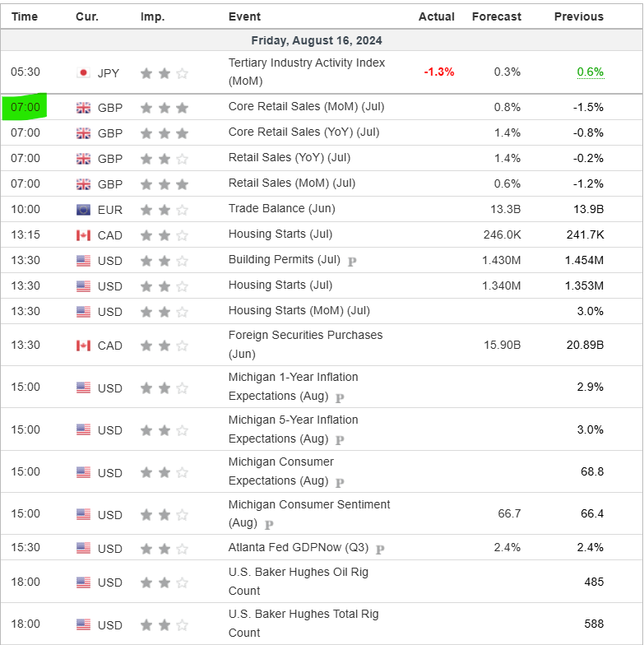Click the Friday, August 16, 2024 date header
Image resolution: width=644 pixels, height=645 pixels.
pos(317,40)
